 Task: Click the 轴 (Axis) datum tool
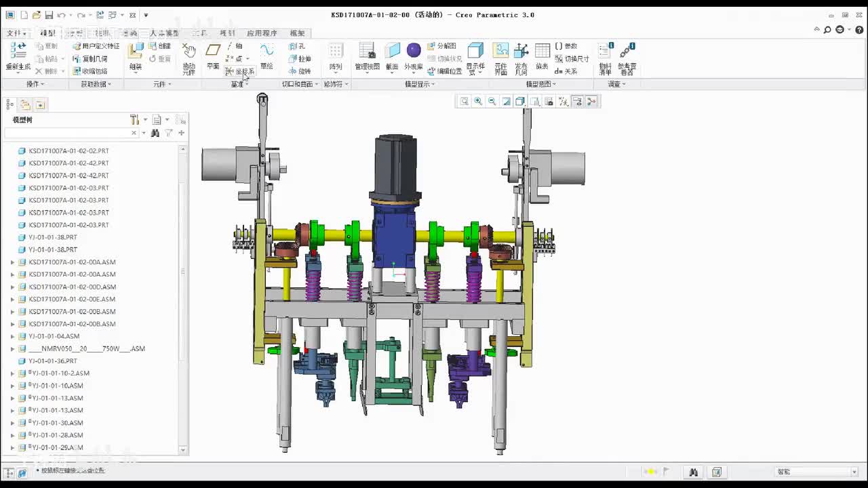235,46
